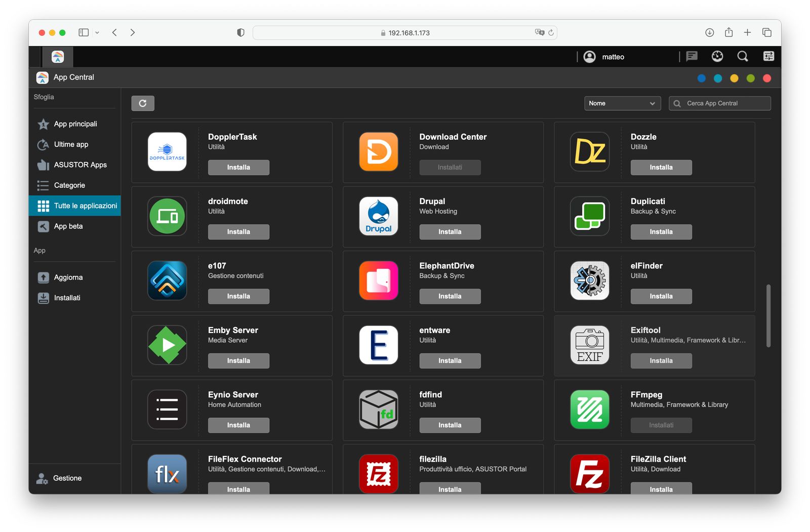Open the Ultime app section
Image resolution: width=810 pixels, height=532 pixels.
coord(75,144)
